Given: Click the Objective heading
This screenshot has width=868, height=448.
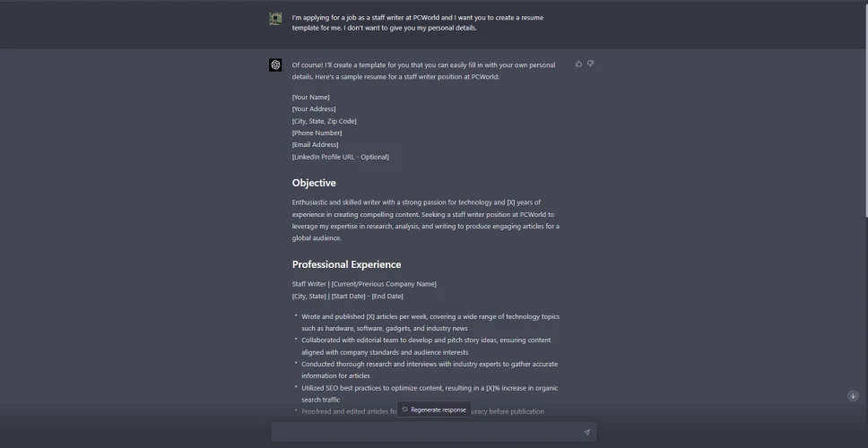Looking at the screenshot, I should pyautogui.click(x=314, y=183).
